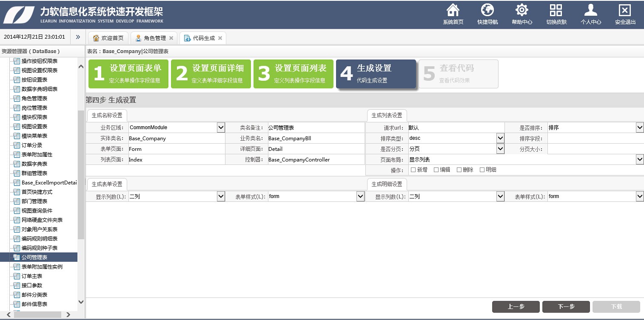Click the logo in the header

[x=19, y=14]
